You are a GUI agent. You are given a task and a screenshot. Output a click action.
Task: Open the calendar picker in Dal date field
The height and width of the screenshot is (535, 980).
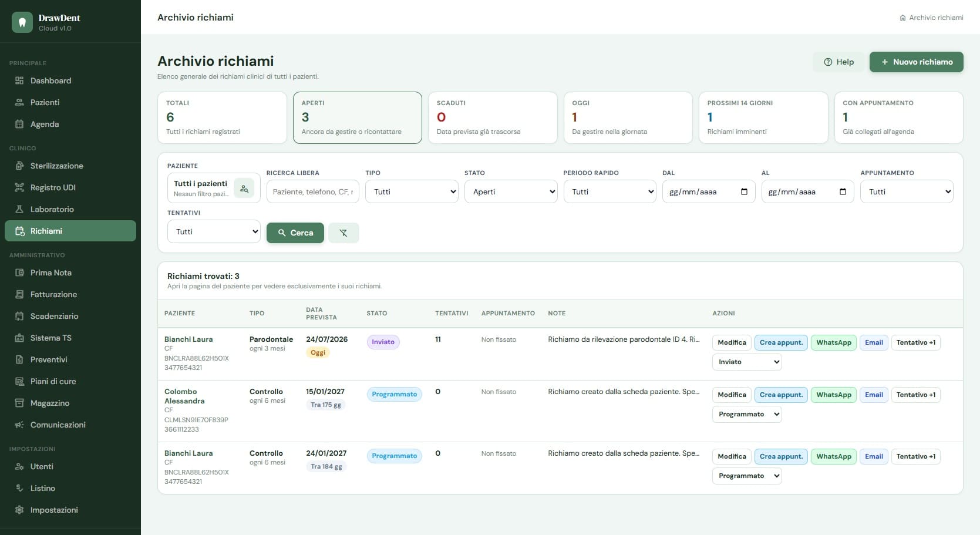tap(744, 192)
